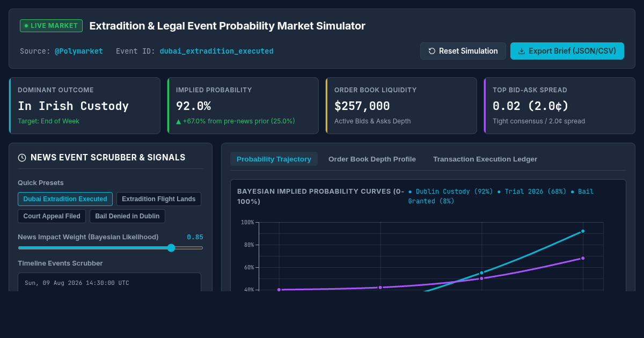Click the timeline event dated 09 Aug 2026
The image size is (644, 338).
(x=109, y=282)
